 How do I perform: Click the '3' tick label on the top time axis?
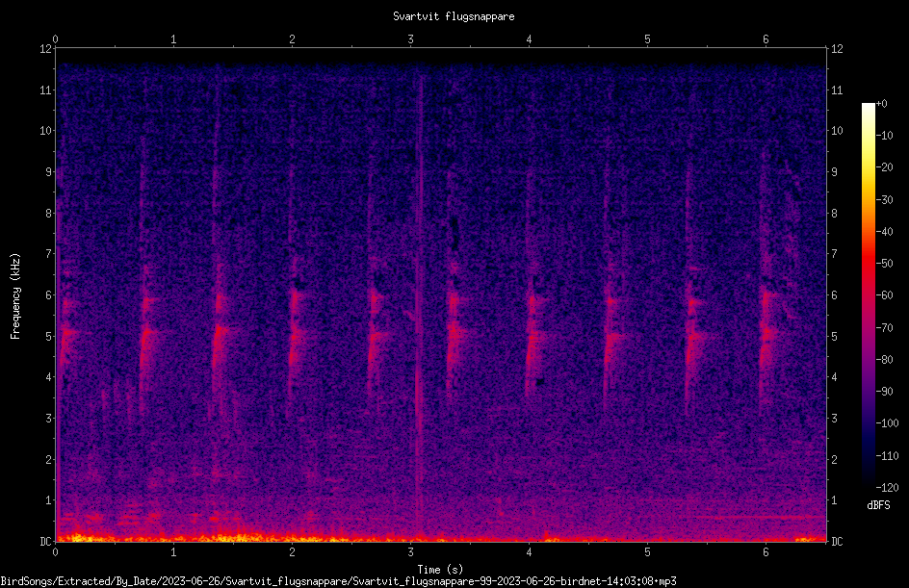click(410, 39)
